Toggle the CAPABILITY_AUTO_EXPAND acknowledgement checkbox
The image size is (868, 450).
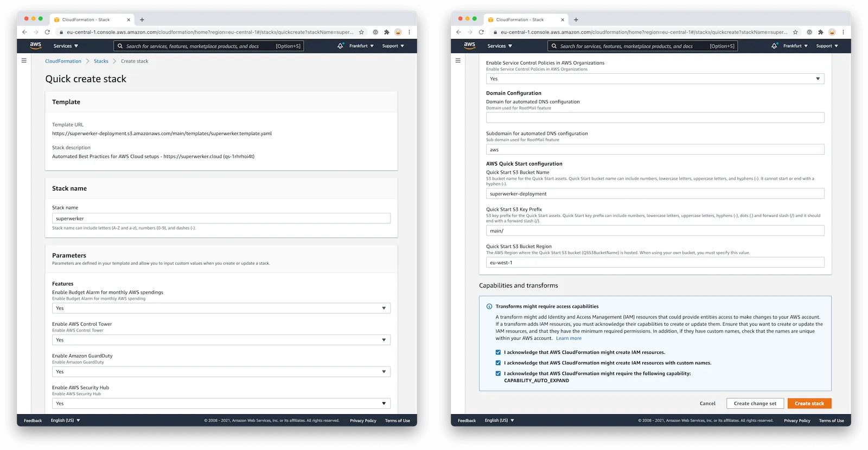[498, 373]
